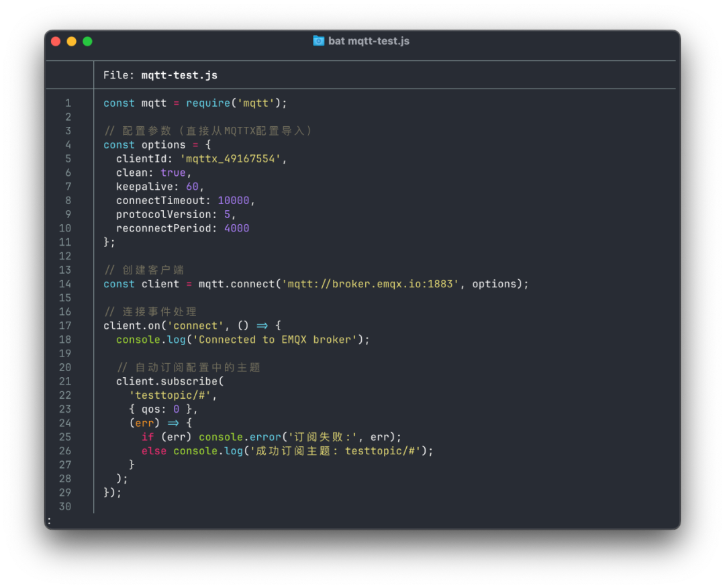Click '(err) =>' callback on line 24
This screenshot has width=725, height=588.
click(154, 423)
